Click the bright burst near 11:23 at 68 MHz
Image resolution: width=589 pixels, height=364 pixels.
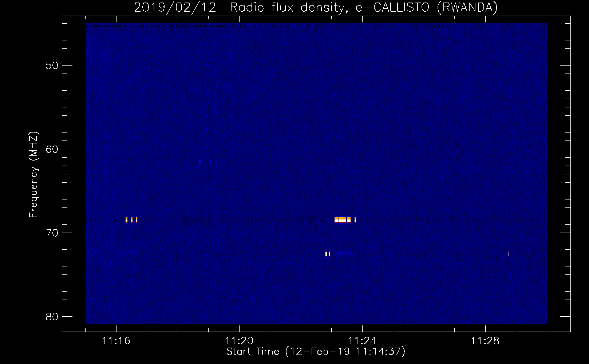click(x=345, y=219)
